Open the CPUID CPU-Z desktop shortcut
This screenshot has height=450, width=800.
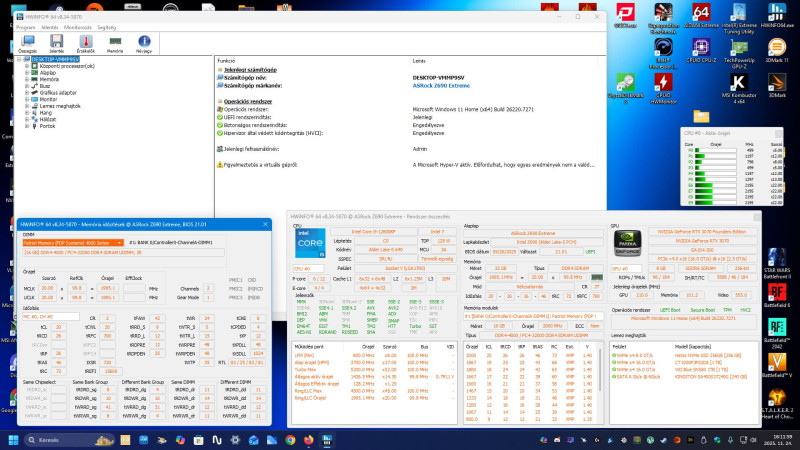point(701,51)
